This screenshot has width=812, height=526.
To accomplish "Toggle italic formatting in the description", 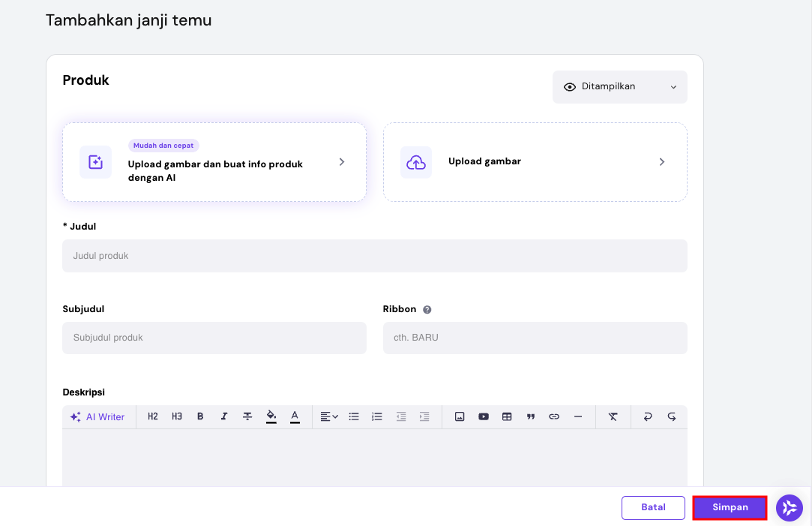I will [223, 416].
